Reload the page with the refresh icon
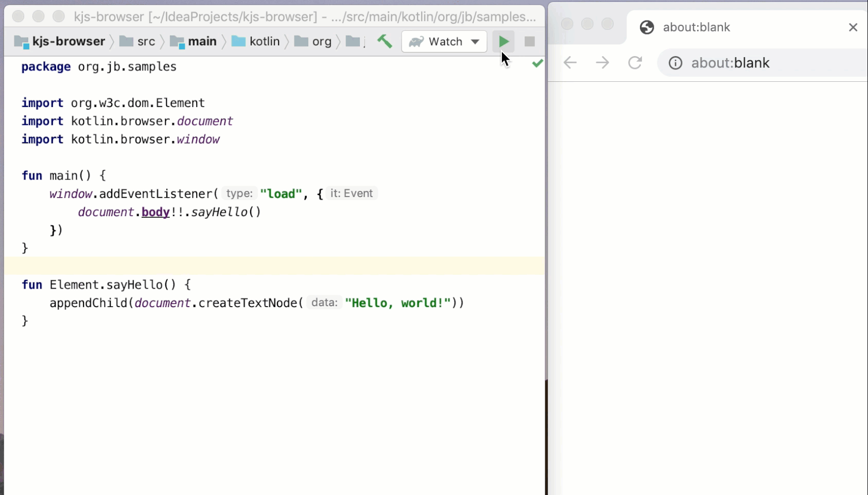868x495 pixels. tap(635, 62)
